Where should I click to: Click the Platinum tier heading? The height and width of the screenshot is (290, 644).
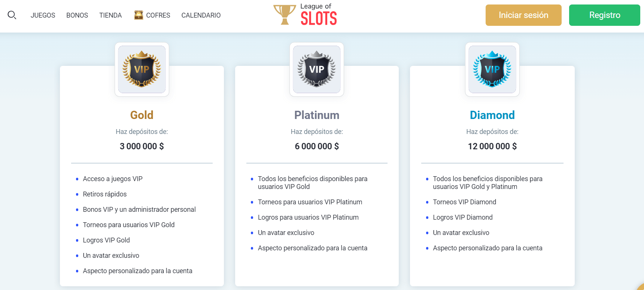(316, 115)
